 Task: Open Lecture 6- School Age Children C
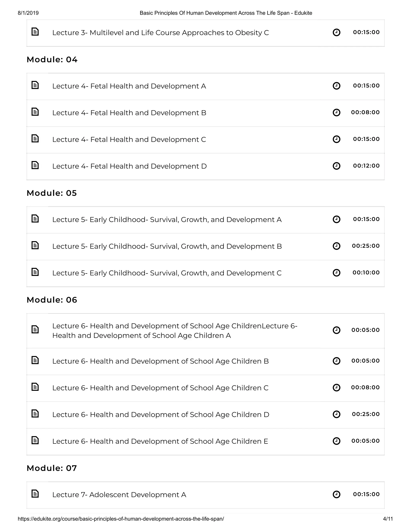160,388
